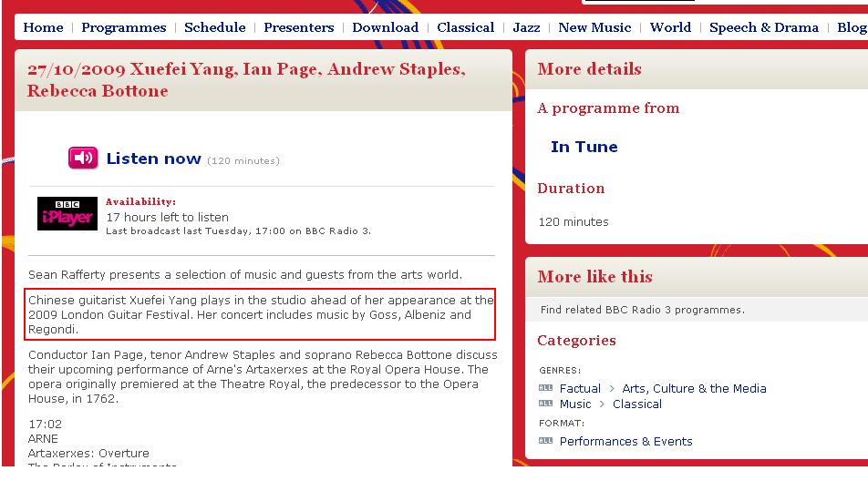
Task: Go to the Home page
Action: coord(43,27)
